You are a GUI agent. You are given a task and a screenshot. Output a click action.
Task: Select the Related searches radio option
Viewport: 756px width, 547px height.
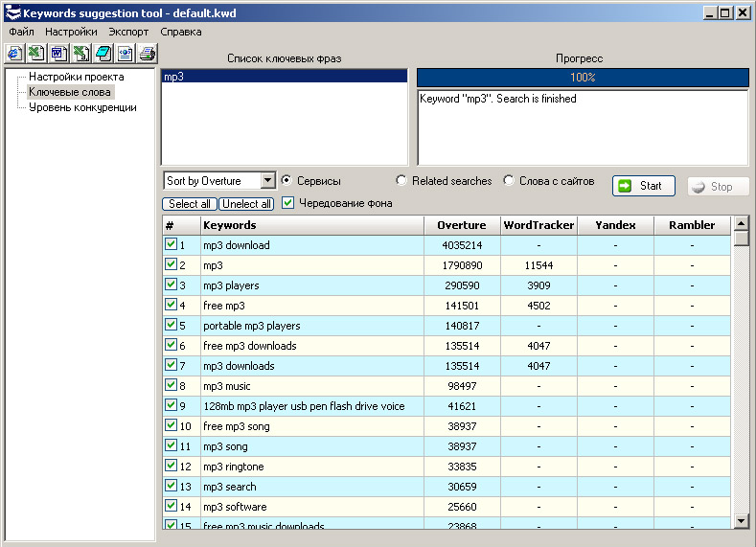point(401,181)
